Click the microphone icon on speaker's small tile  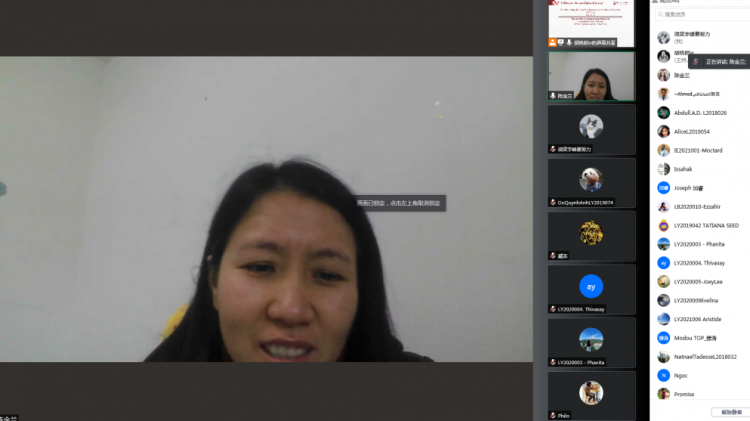[553, 96]
